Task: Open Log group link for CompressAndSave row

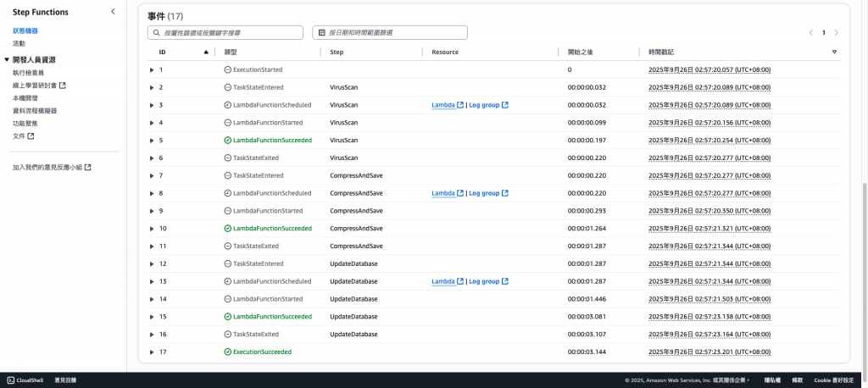Action: click(488, 193)
